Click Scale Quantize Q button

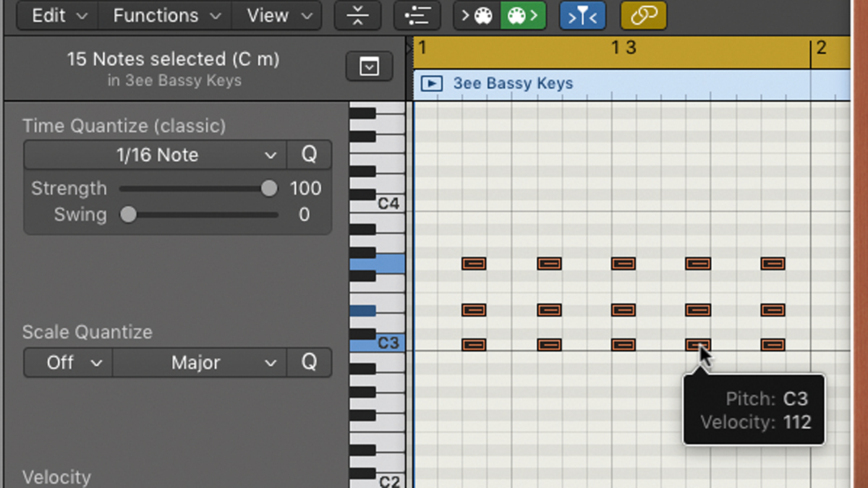pyautogui.click(x=309, y=362)
